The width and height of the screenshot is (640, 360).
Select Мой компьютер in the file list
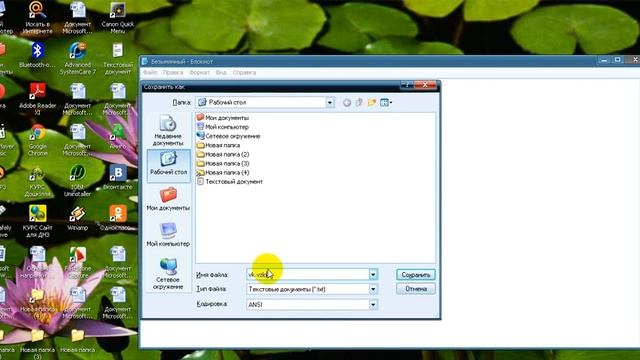223,127
